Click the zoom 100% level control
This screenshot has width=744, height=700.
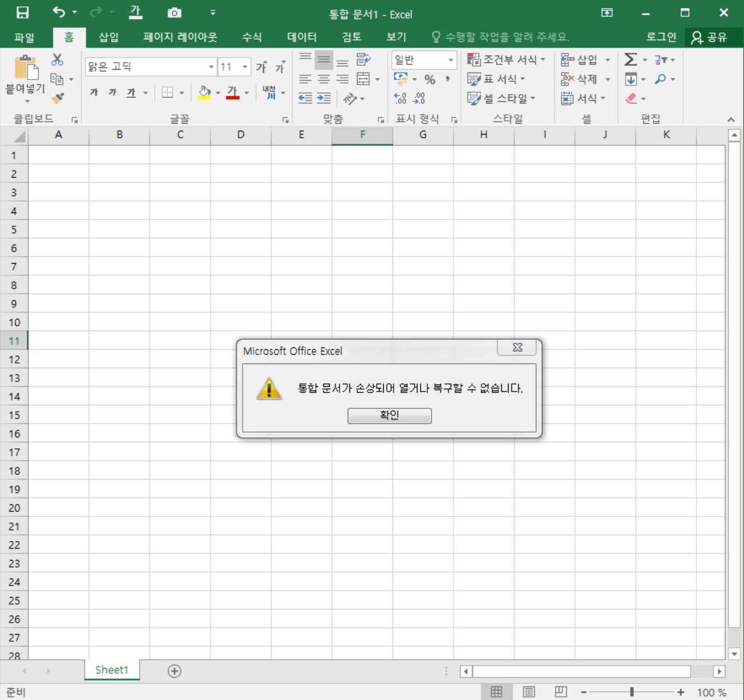[711, 692]
